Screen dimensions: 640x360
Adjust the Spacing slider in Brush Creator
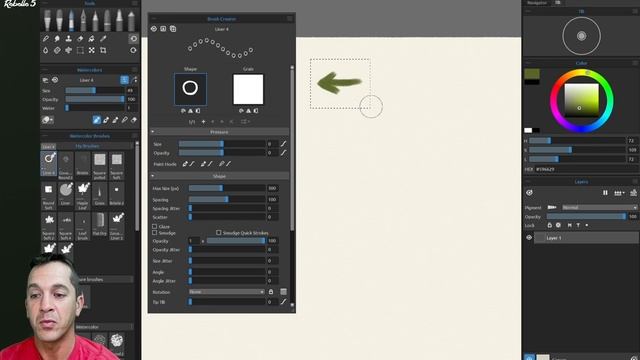[227, 199]
